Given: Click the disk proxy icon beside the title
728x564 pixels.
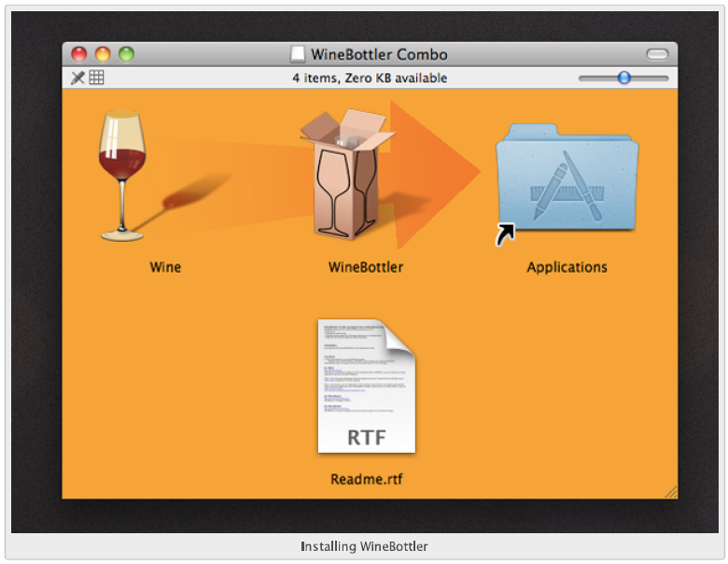Looking at the screenshot, I should coord(298,54).
